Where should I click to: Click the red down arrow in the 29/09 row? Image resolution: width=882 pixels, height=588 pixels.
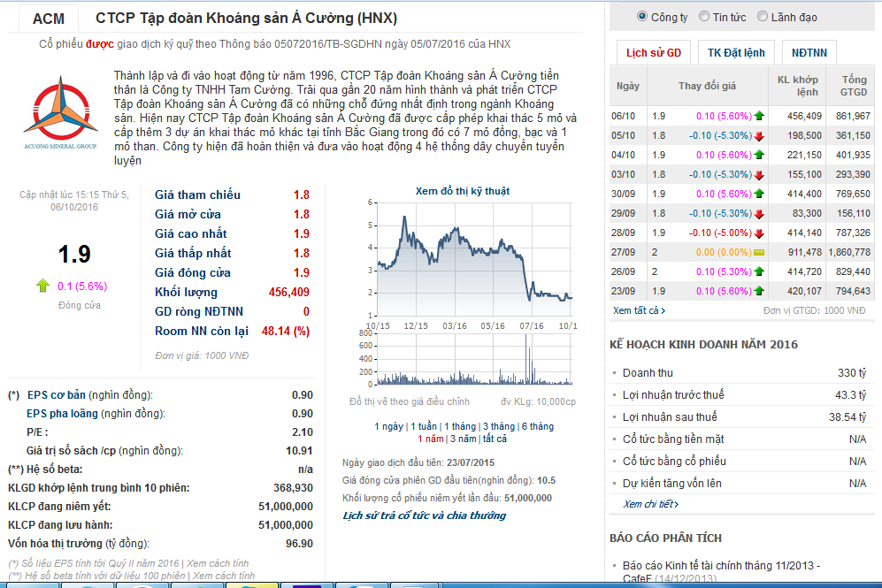click(x=759, y=214)
